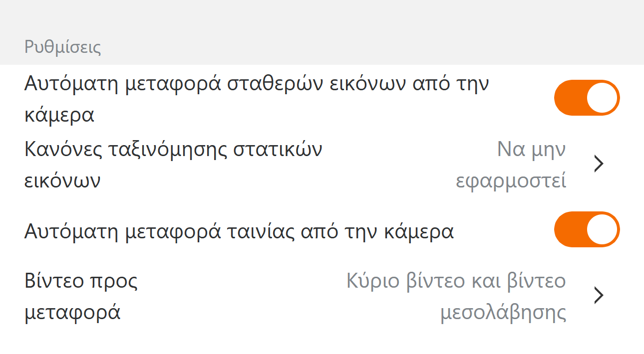This screenshot has height=354, width=644.
Task: Open the Βίντεο προς μεταφορά setting
Action: tap(81, 296)
